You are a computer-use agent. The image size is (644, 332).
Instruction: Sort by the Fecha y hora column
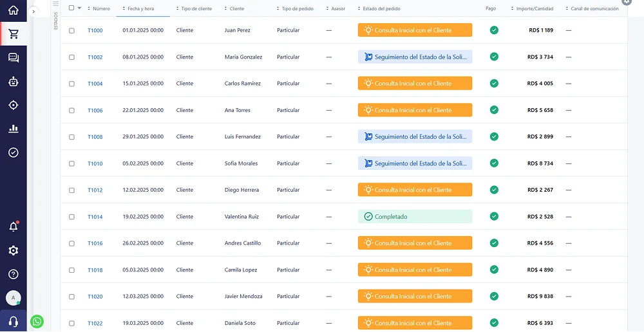141,9
